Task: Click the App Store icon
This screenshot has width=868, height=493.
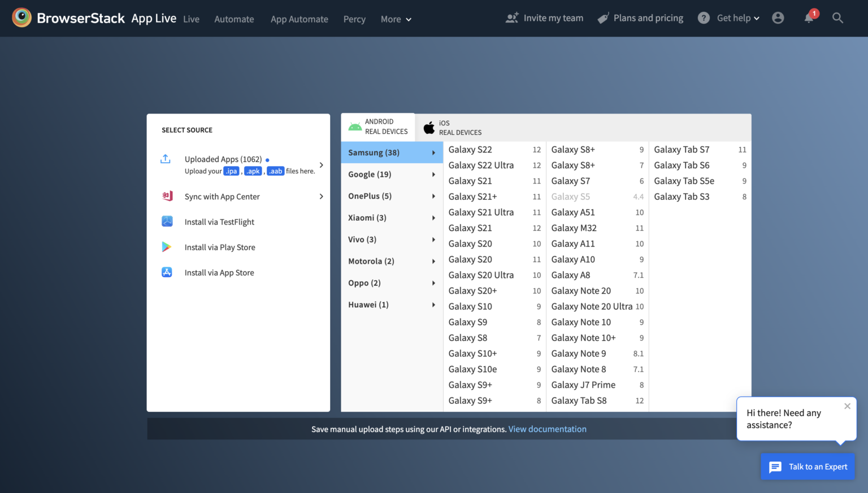Action: pyautogui.click(x=167, y=272)
